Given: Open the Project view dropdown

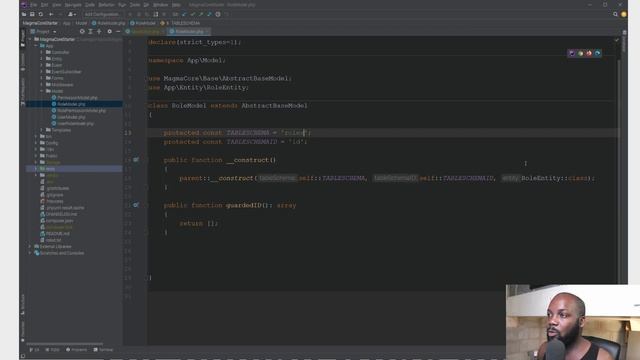Looking at the screenshot, I should tap(43, 31).
